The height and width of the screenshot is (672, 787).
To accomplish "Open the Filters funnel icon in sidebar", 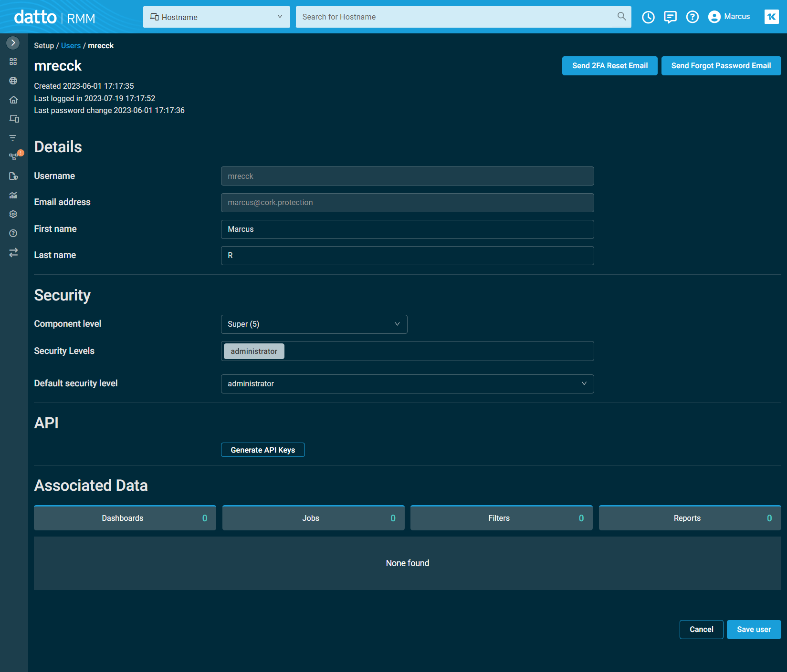I will tap(13, 138).
